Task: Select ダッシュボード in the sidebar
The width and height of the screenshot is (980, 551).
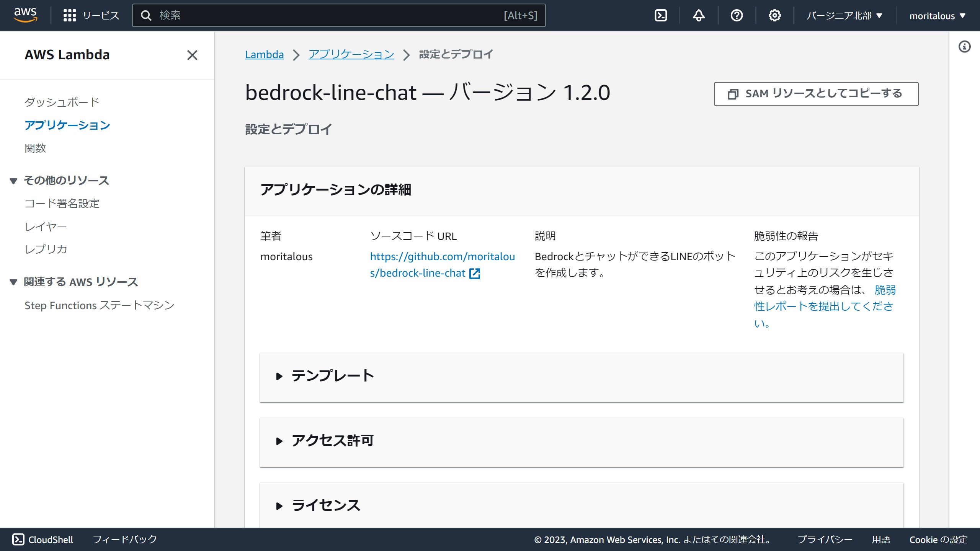Action: [62, 102]
